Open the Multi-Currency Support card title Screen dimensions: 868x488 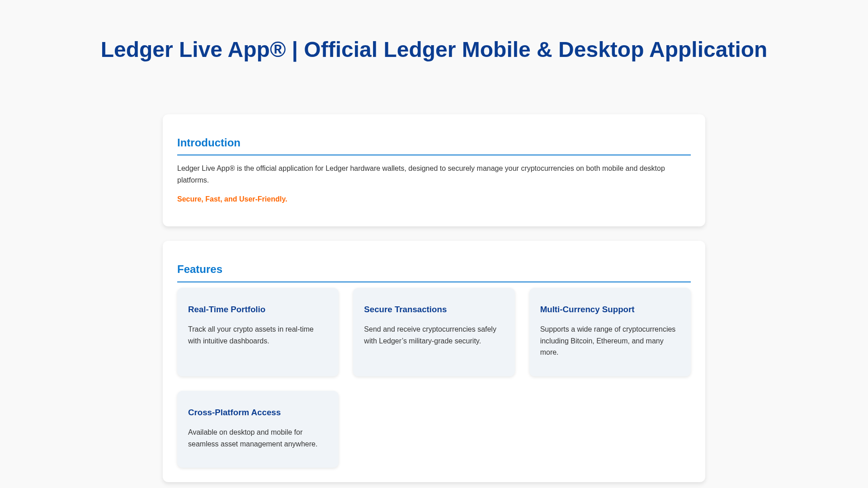[x=587, y=310]
